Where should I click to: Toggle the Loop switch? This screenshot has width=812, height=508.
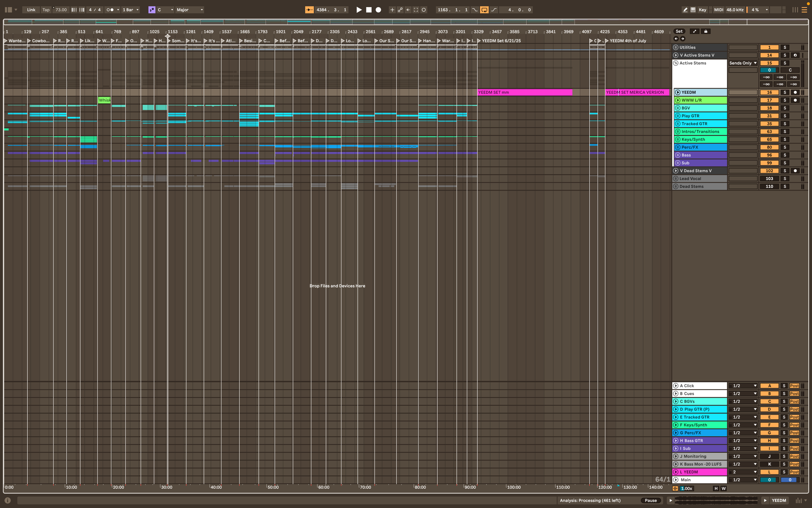pyautogui.click(x=484, y=10)
